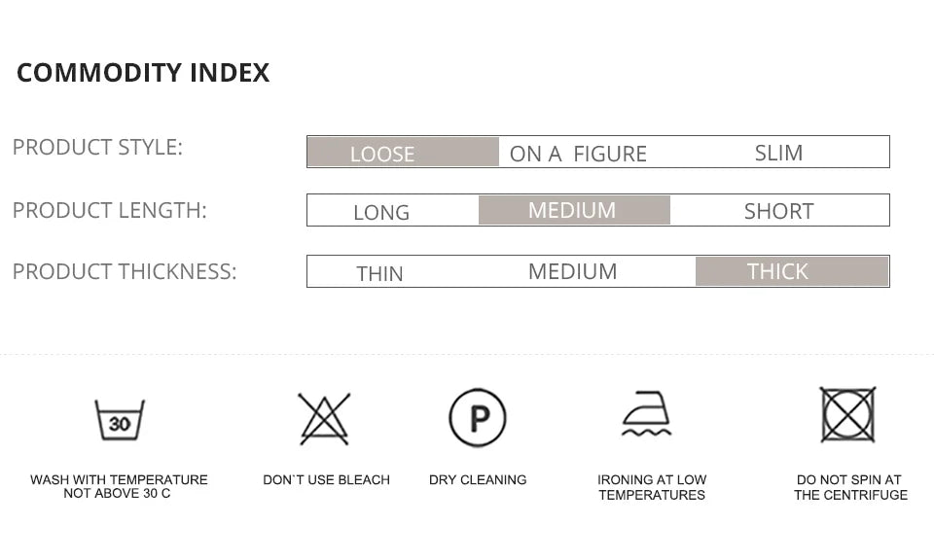Image resolution: width=934 pixels, height=560 pixels.
Task: Choose LONG for product length
Action: (x=381, y=212)
